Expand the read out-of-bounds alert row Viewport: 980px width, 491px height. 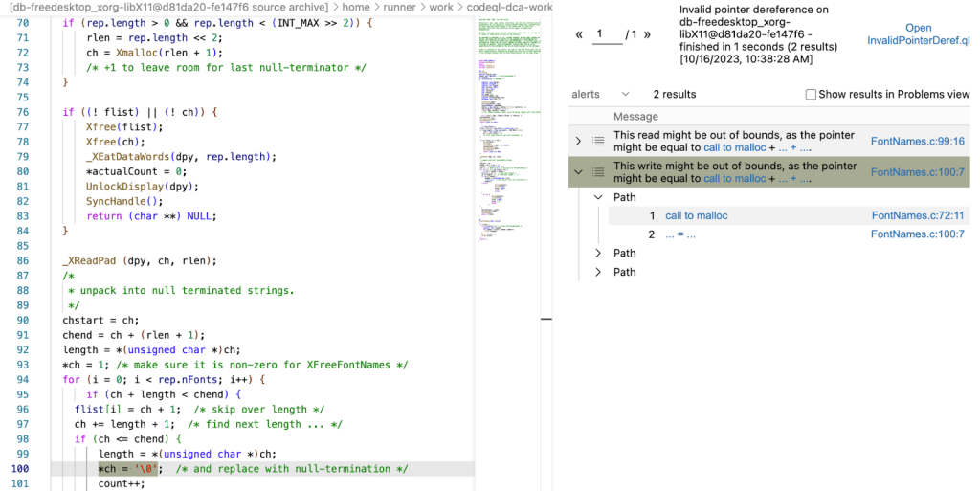pyautogui.click(x=578, y=142)
